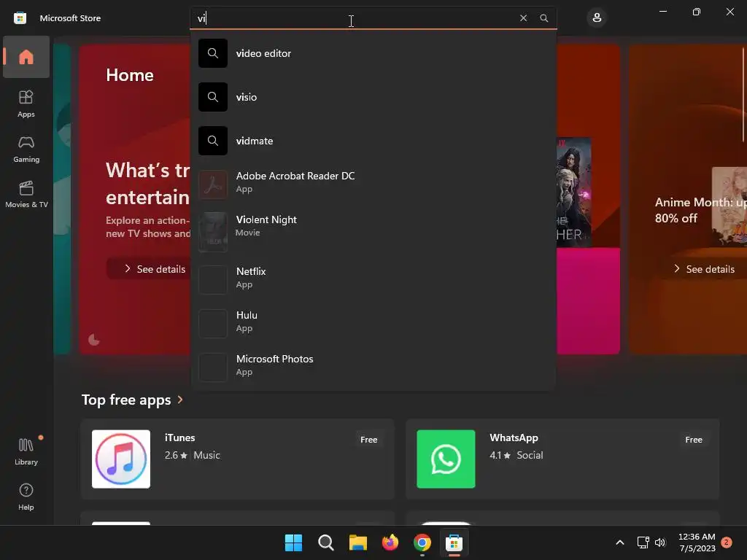Open Adobe Acrobat Reader DC app result
Screen dimensions: 747x560
click(x=373, y=183)
